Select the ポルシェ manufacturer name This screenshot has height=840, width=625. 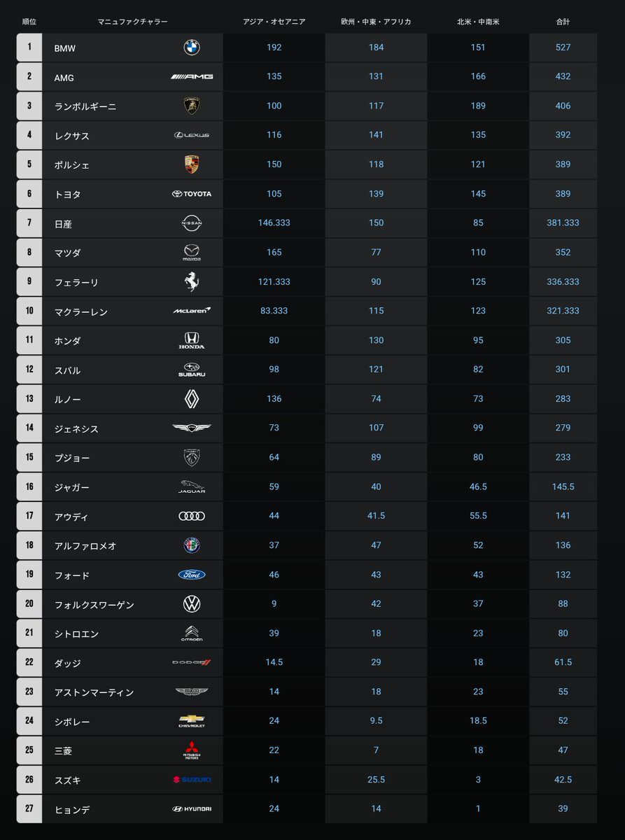point(72,165)
